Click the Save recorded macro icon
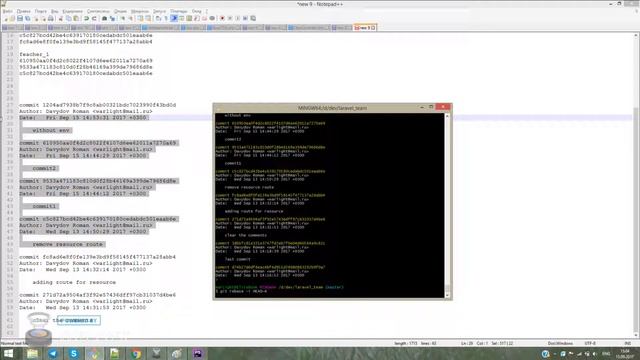This screenshot has height=360, width=640. pos(253,18)
